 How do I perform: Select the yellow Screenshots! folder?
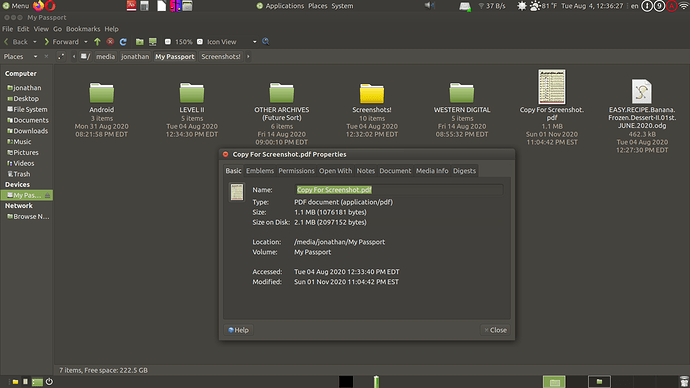[x=372, y=93]
